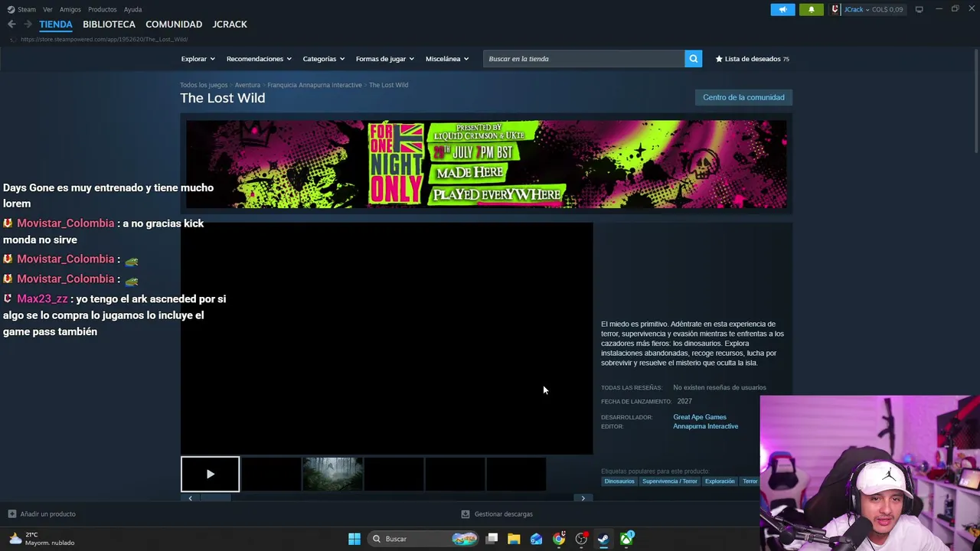Switch to the BIBLIOTECA tab
The width and height of the screenshot is (980, 551).
pyautogui.click(x=109, y=24)
